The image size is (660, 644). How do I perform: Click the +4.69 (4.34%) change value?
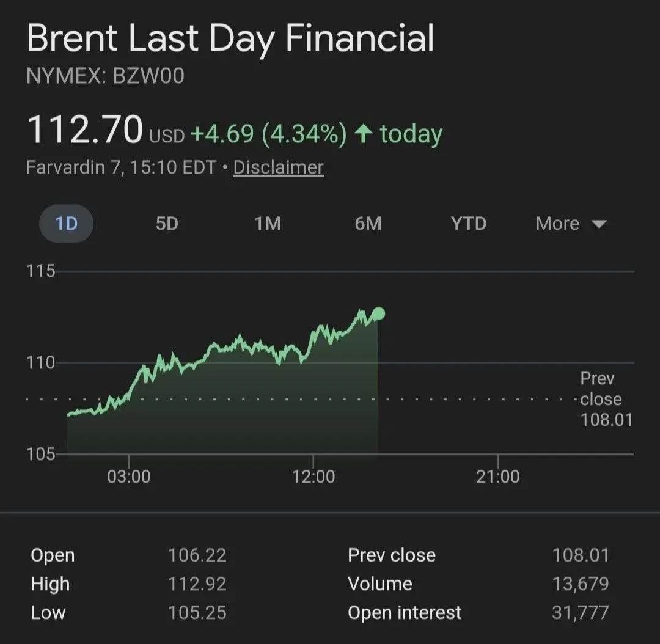[x=269, y=134]
